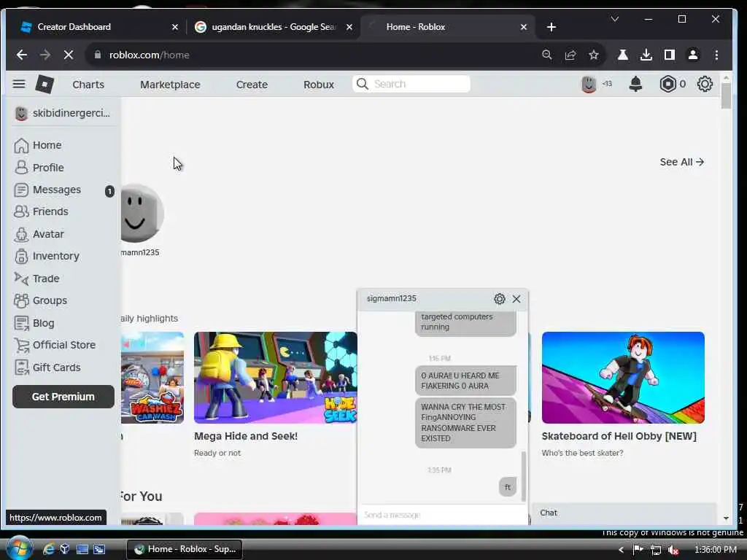Close the Creator Dashboard tab
Screen dimensions: 747x560
click(x=175, y=27)
